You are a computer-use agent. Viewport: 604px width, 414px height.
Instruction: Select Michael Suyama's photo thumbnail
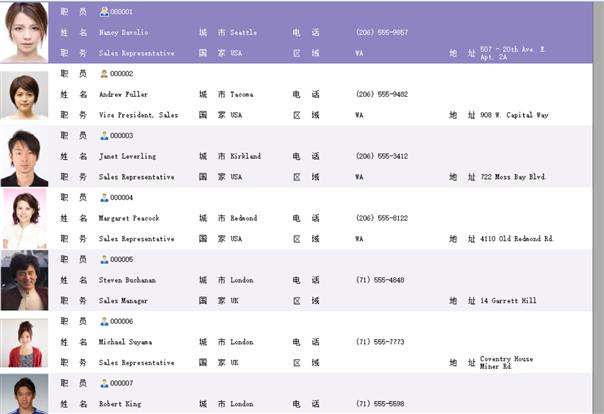[x=24, y=343]
